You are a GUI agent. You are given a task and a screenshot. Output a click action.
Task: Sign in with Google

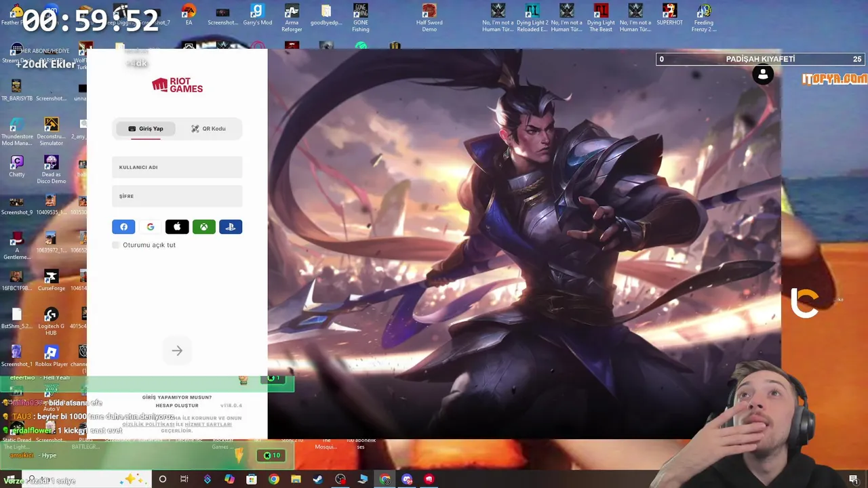pos(151,227)
